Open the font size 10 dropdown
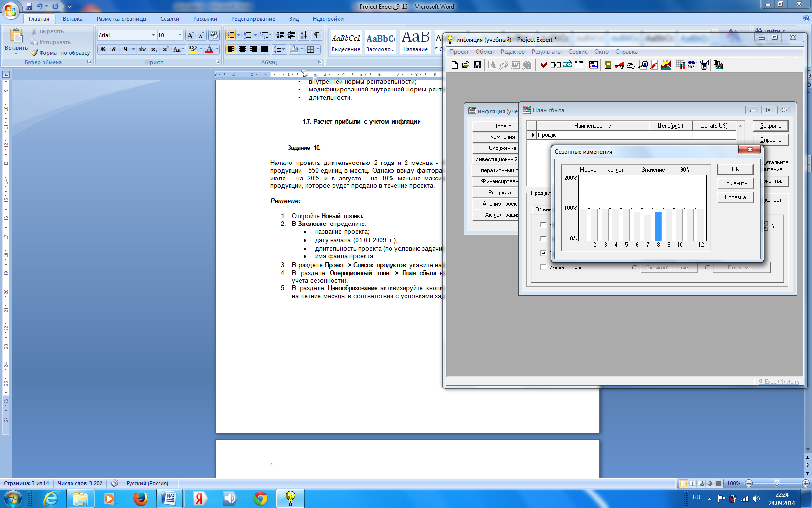 tap(180, 35)
